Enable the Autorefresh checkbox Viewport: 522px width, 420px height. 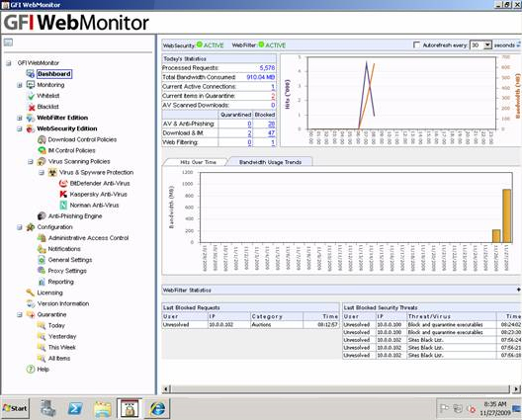coord(416,44)
